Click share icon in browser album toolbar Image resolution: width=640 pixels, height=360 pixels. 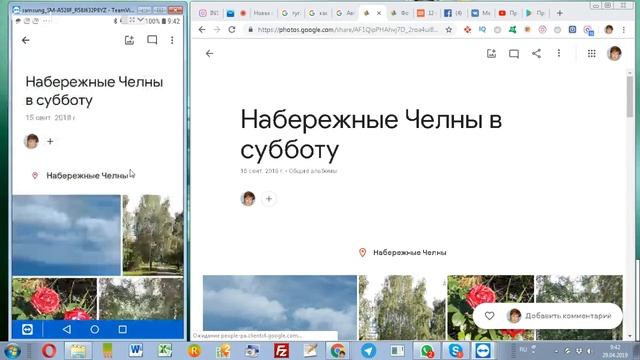[x=536, y=53]
